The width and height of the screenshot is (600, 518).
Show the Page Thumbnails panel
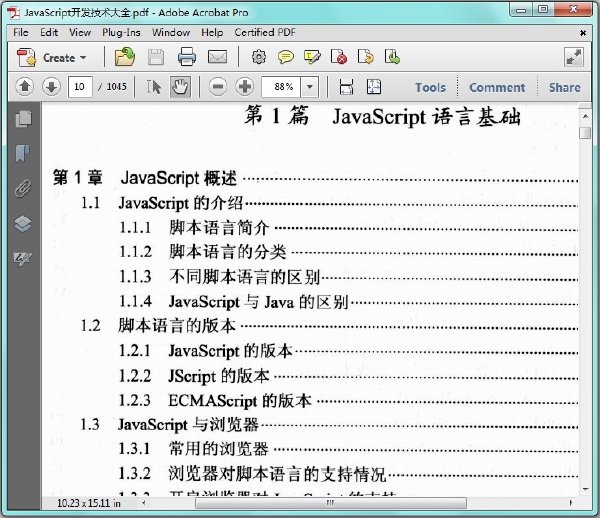point(23,119)
